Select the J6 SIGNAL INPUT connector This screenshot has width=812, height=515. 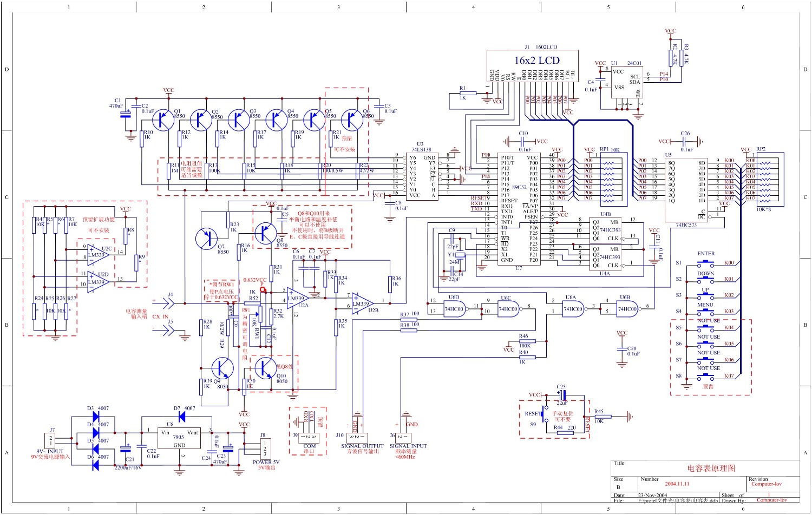coord(403,437)
